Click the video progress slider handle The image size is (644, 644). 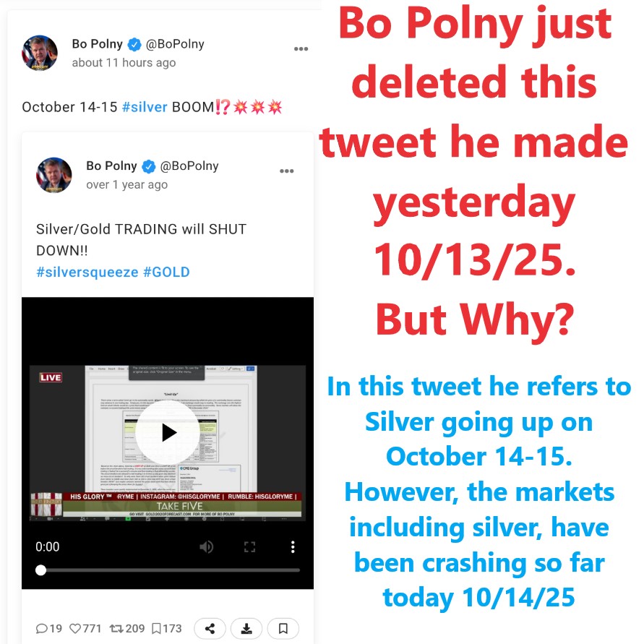click(40, 570)
